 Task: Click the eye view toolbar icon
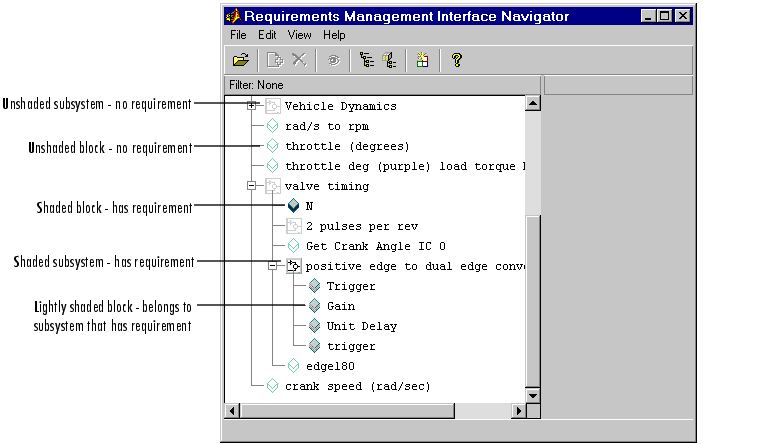pos(333,60)
